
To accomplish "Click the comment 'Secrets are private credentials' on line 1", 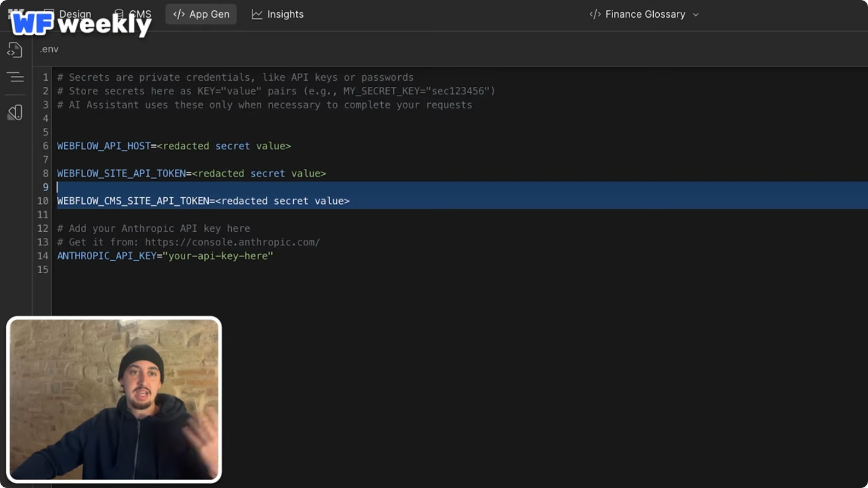I will [x=236, y=77].
